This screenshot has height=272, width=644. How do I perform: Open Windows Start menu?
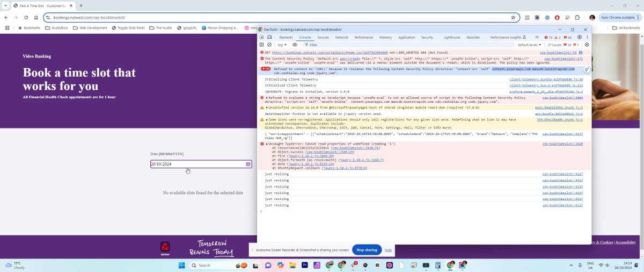pos(181,265)
